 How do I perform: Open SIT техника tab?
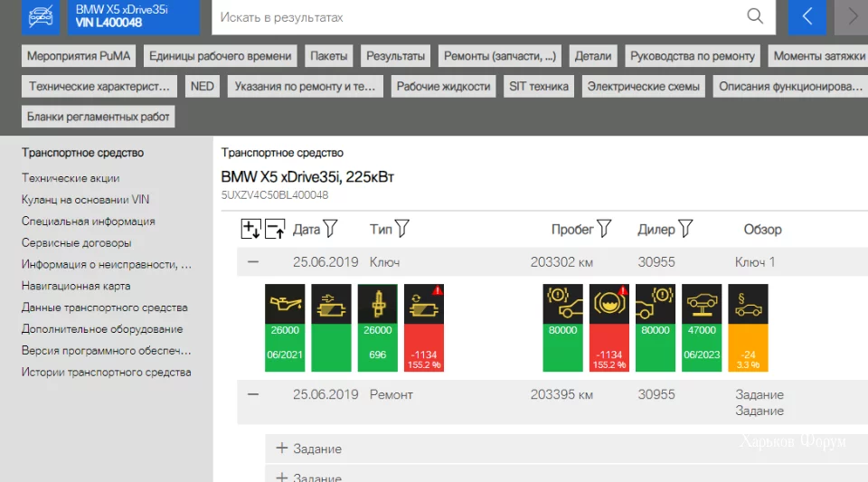tap(539, 86)
